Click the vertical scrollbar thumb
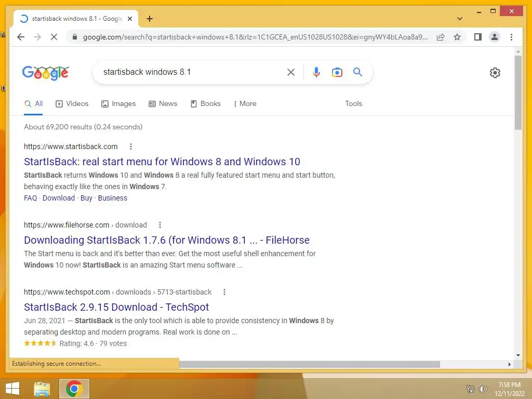The height and width of the screenshot is (399, 532). [x=518, y=92]
